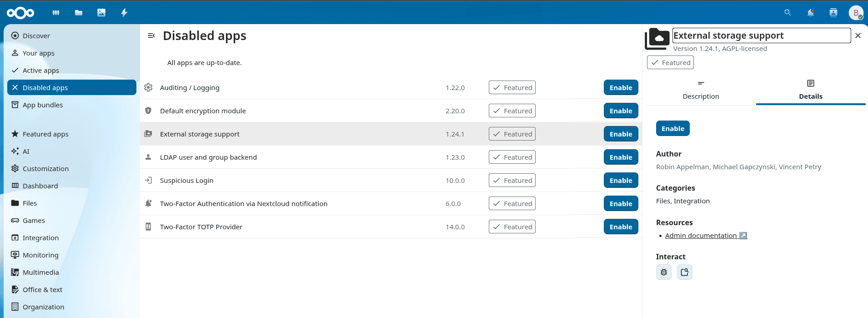Screen dimensions: 868x318
Task: Open the Contacts menu icon
Action: coord(833,13)
